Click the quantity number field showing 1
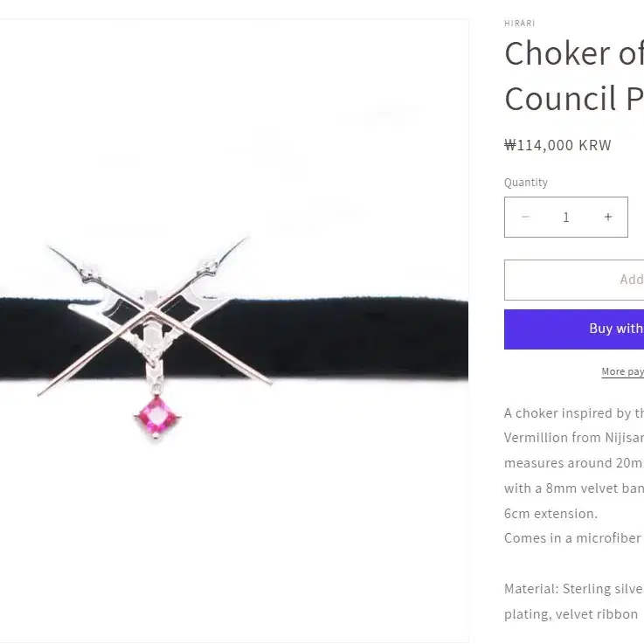The width and height of the screenshot is (644, 644). click(x=566, y=217)
